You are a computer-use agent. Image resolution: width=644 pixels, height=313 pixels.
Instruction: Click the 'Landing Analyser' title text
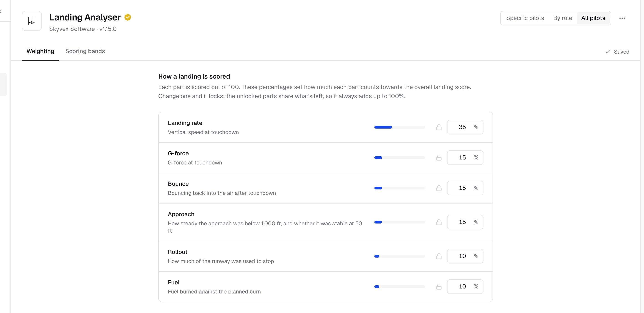(x=85, y=17)
